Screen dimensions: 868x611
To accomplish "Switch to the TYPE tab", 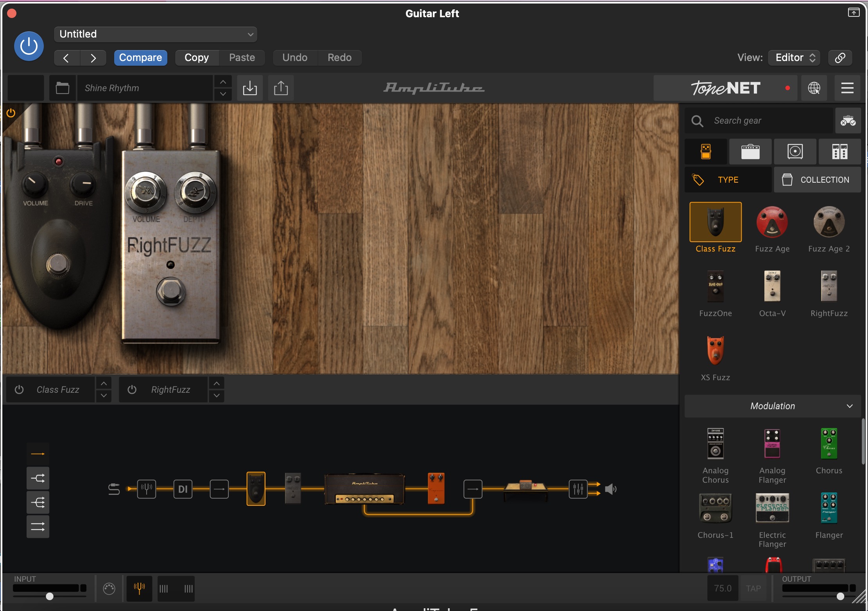I will [728, 180].
